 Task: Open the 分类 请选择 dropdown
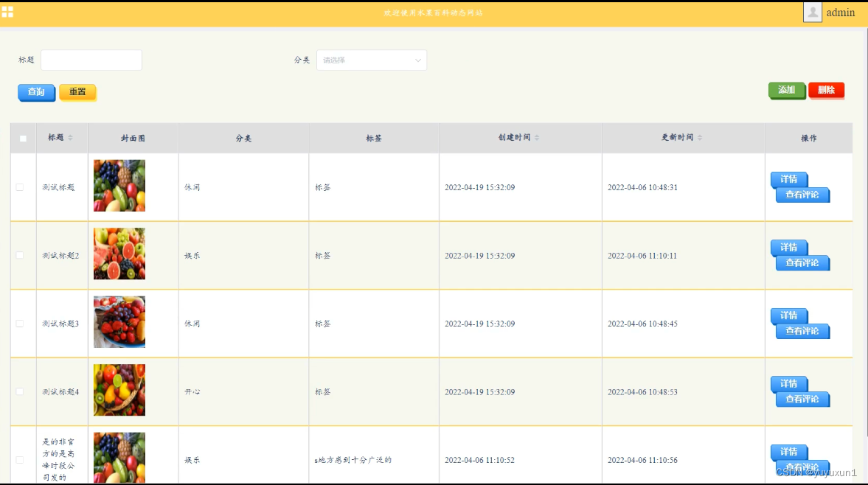[x=371, y=60]
